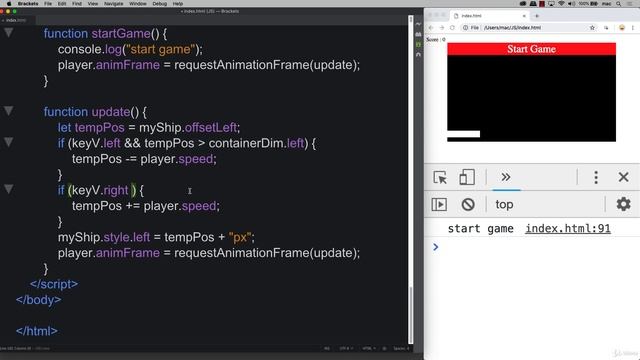Screen dimensions: 640x360
Task: Collapse the keyV.right if-block fold
Action: 9,189
